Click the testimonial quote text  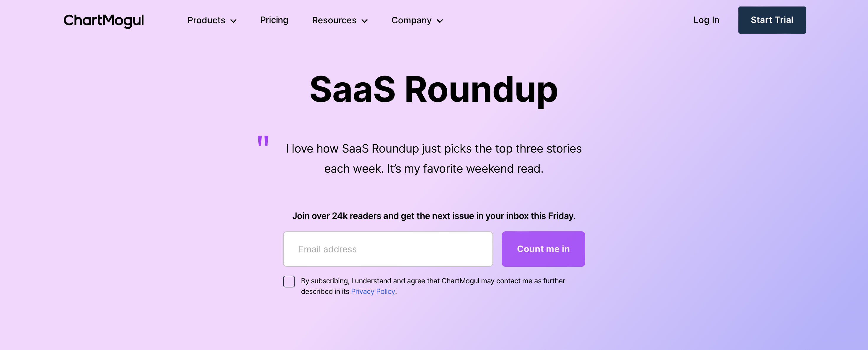coord(434,158)
